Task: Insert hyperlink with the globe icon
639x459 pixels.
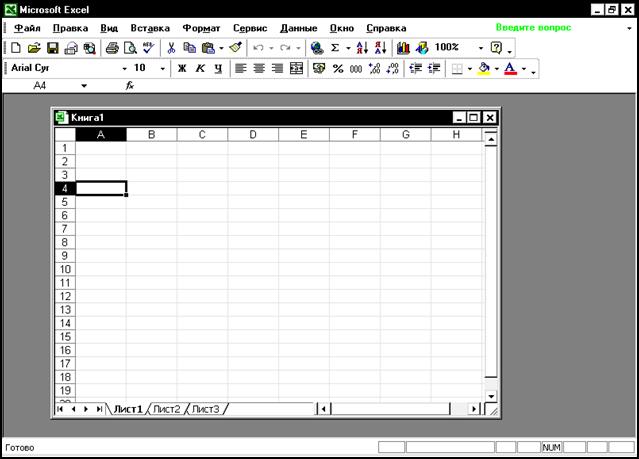Action: tap(317, 48)
